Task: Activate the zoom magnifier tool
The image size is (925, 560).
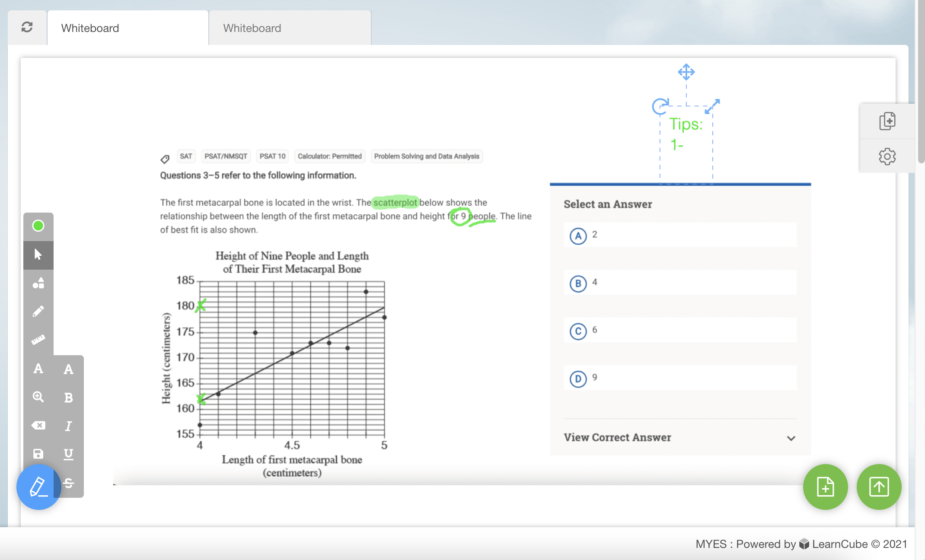Action: click(x=38, y=397)
